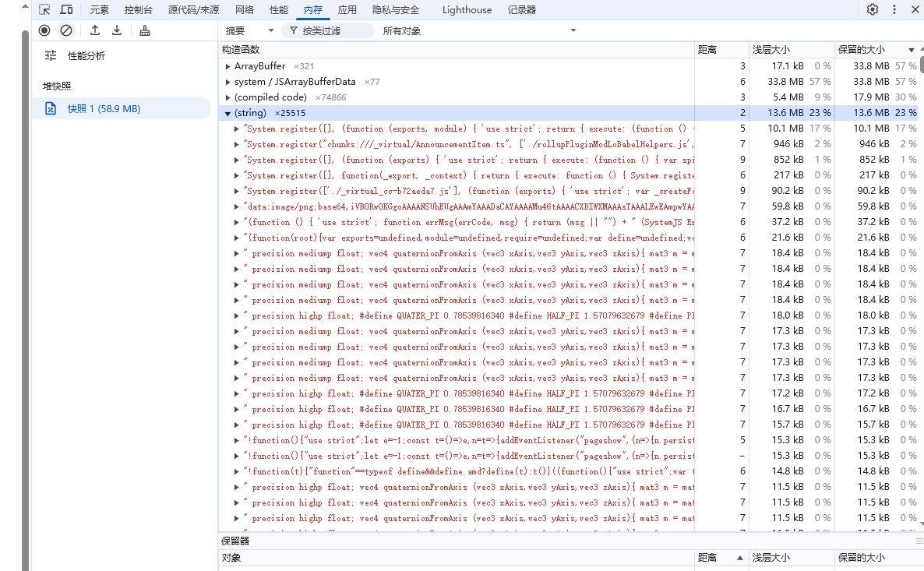Open the 摘要 view dropdown
924x571 pixels.
click(x=249, y=30)
